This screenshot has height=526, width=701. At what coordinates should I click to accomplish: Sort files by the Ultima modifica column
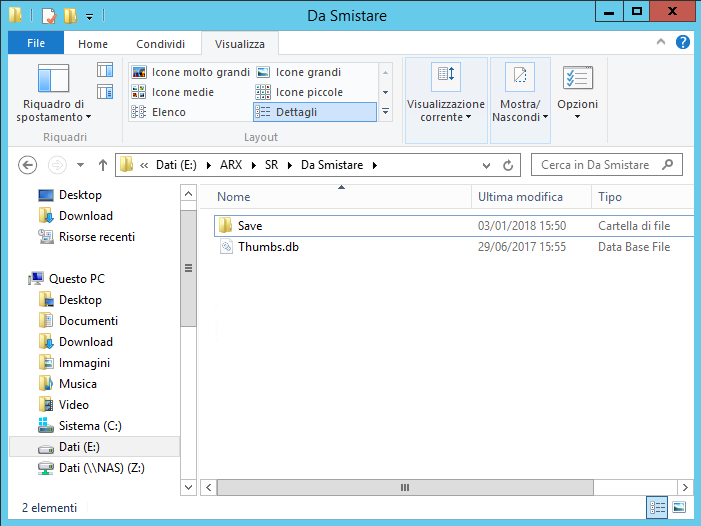coord(520,197)
